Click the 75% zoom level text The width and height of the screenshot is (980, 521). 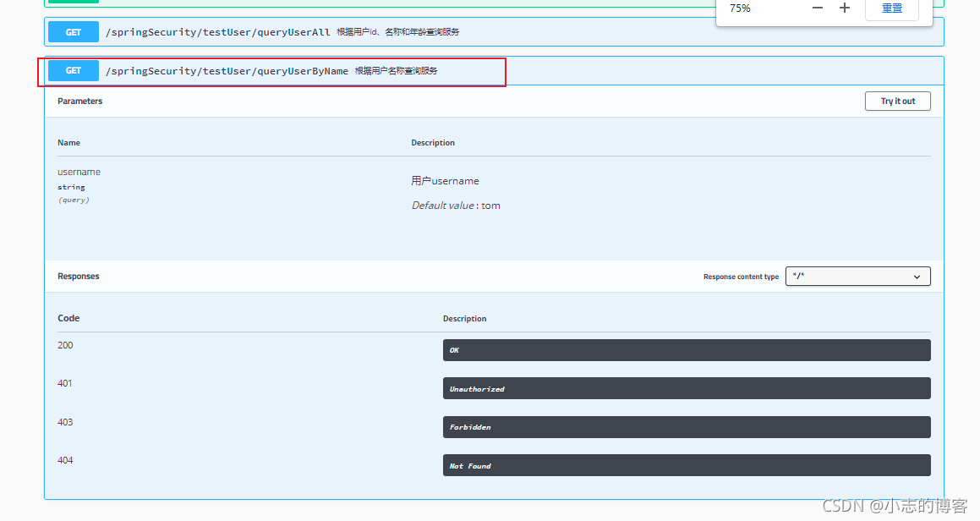pos(740,8)
